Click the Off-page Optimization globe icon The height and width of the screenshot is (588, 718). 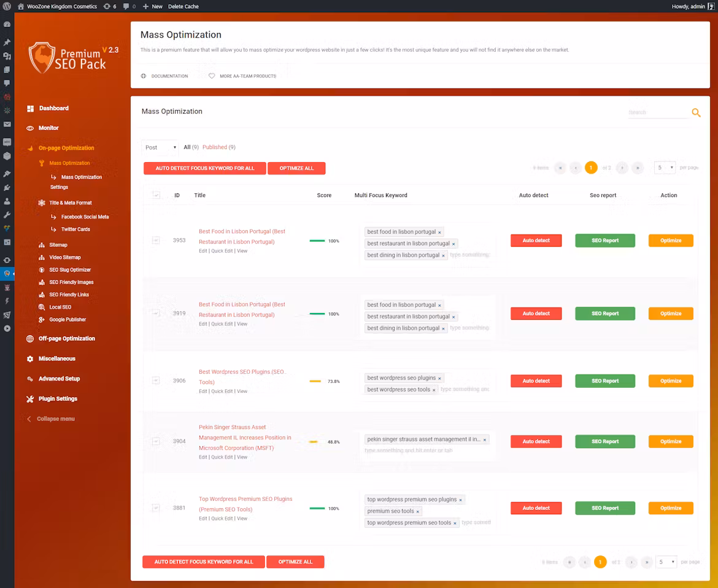tap(30, 339)
